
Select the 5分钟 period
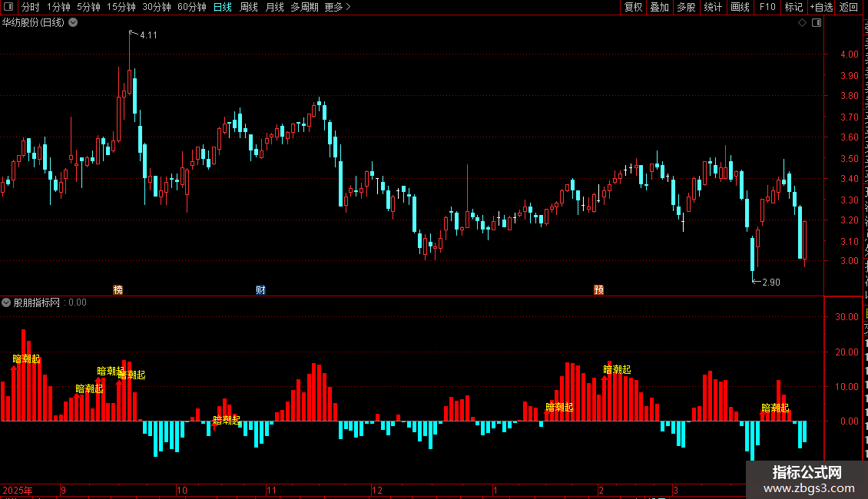tap(88, 7)
